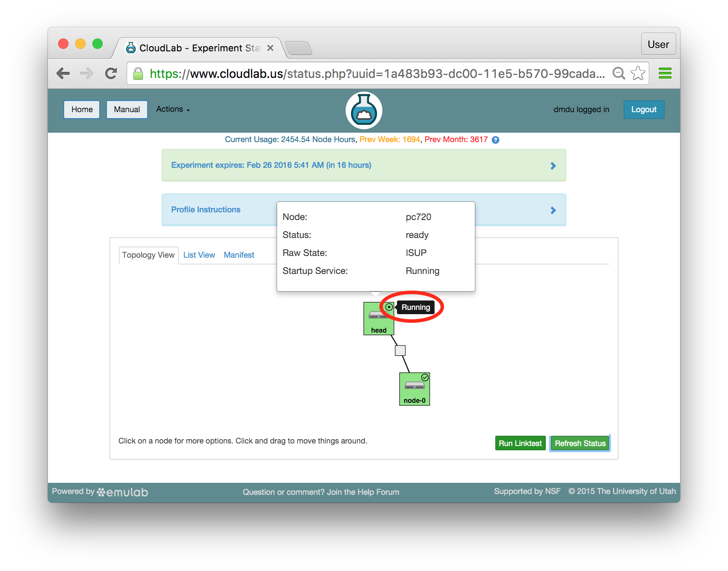
Task: Expand the Experiment expires panel chevron
Action: click(x=553, y=166)
